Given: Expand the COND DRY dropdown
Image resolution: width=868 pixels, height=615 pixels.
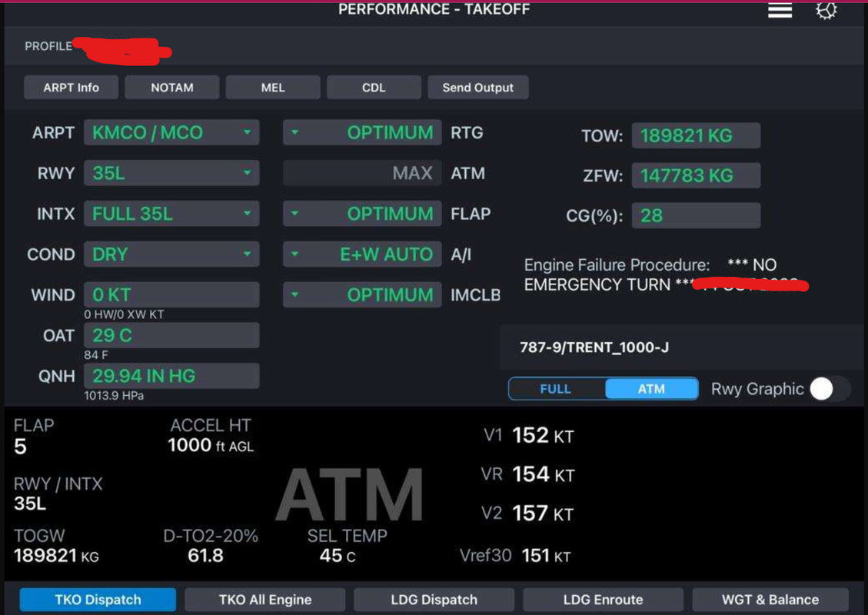Looking at the screenshot, I should 171,254.
